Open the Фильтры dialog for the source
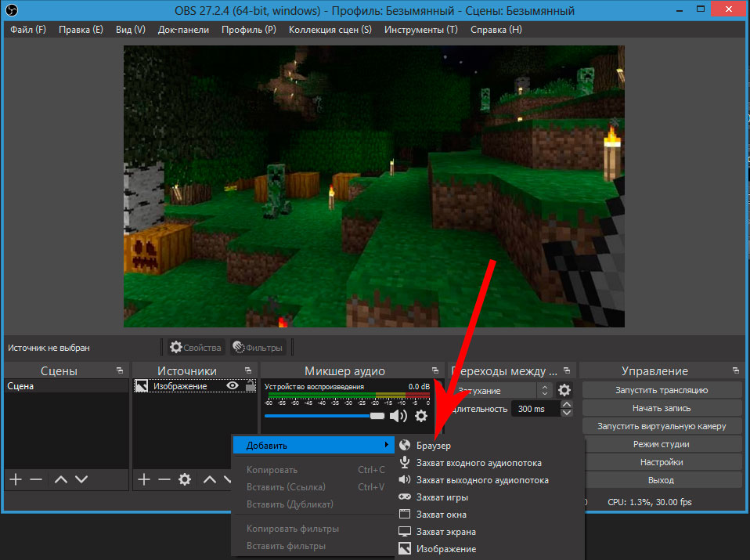Image resolution: width=750 pixels, height=560 pixels. pyautogui.click(x=258, y=348)
